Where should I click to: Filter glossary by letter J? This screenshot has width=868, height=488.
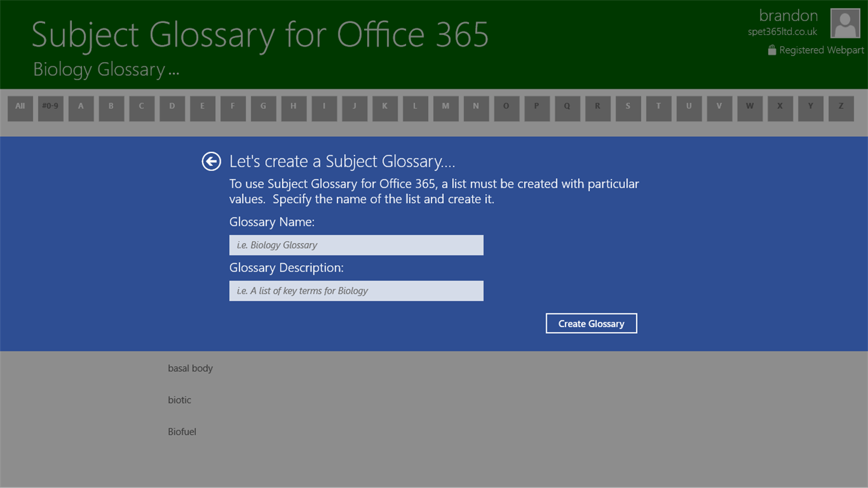[x=354, y=109]
